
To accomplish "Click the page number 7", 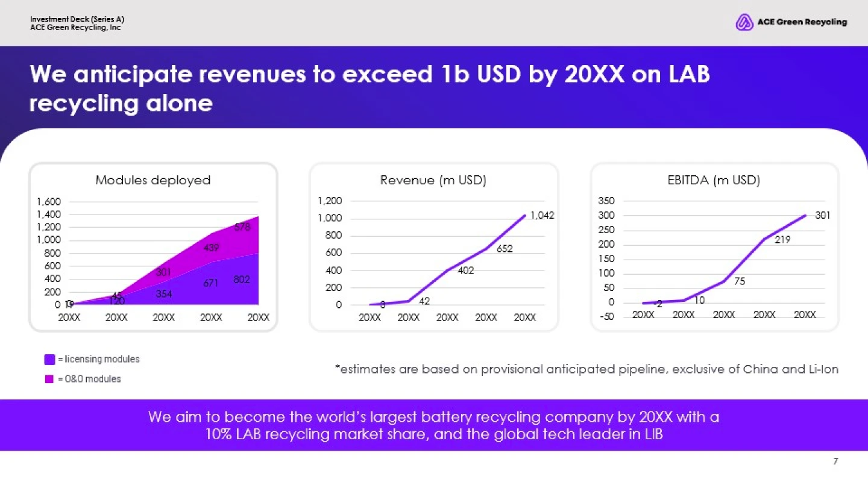I will 835,462.
